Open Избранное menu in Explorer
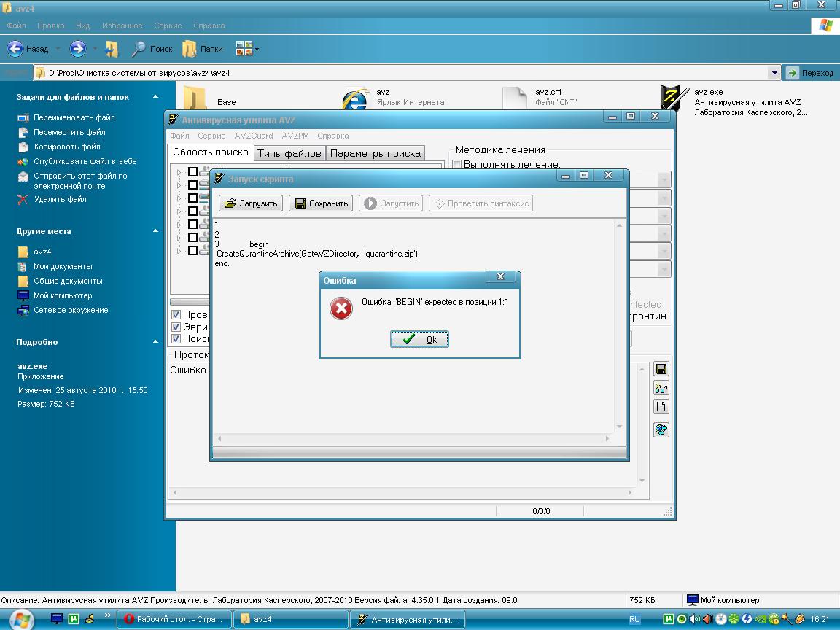 122,26
